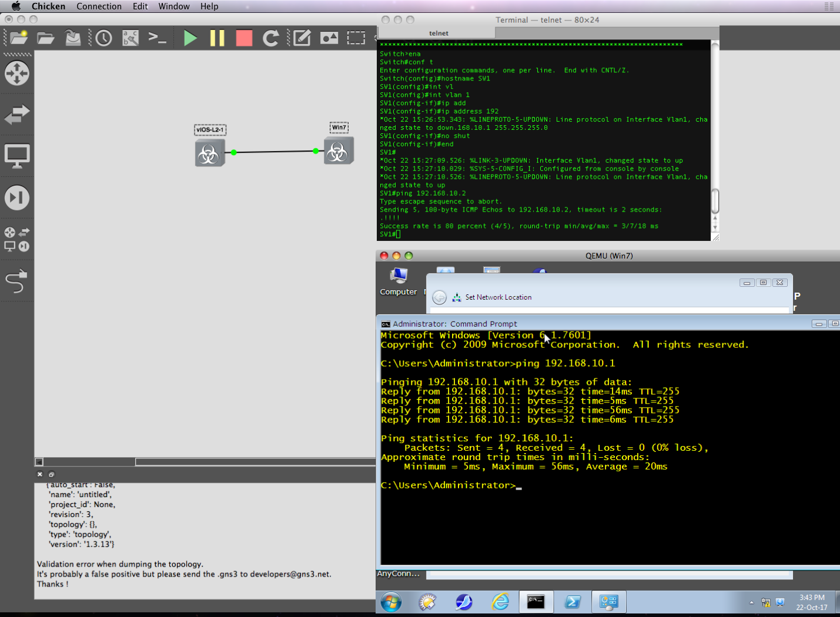Viewport: 840px width, 617px height.
Task: Draw a rectangle on the canvas
Action: [x=356, y=38]
